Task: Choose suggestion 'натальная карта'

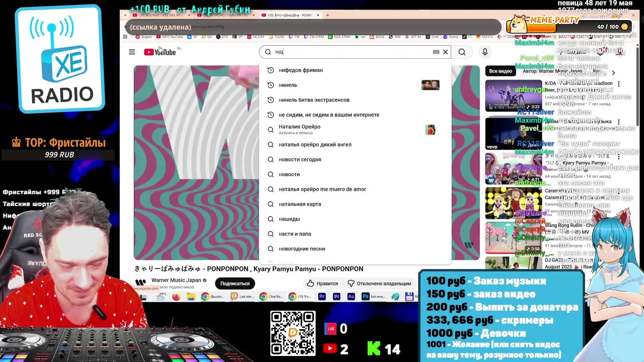Action: coord(355,204)
